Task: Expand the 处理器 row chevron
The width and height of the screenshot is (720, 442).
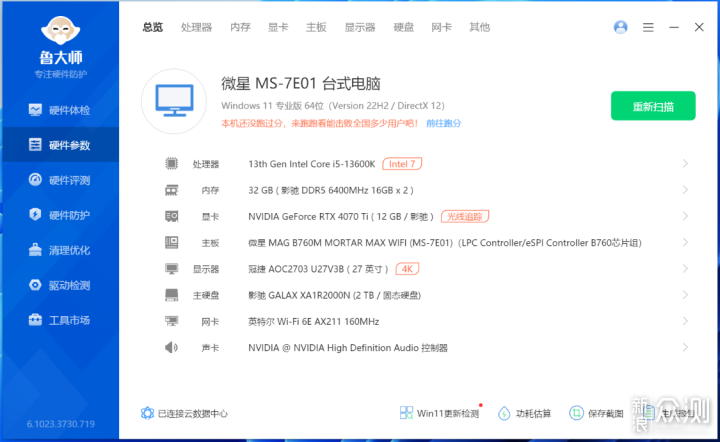Action: point(685,163)
